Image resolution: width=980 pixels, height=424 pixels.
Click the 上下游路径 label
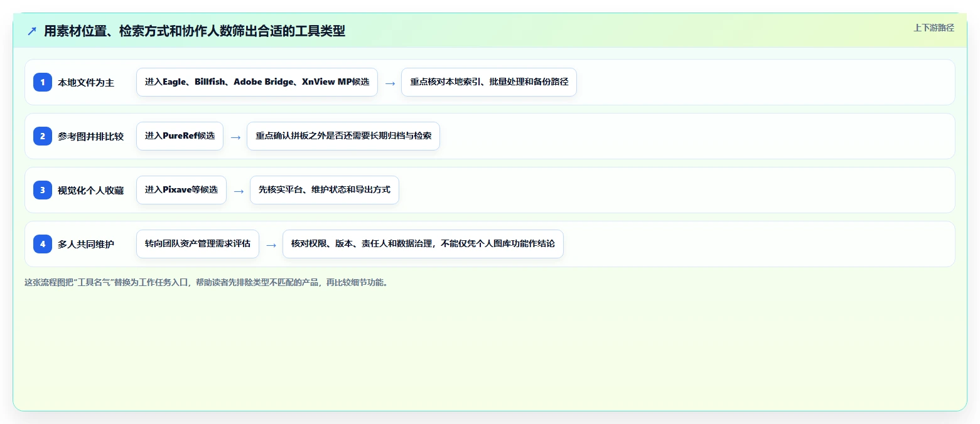pos(934,28)
